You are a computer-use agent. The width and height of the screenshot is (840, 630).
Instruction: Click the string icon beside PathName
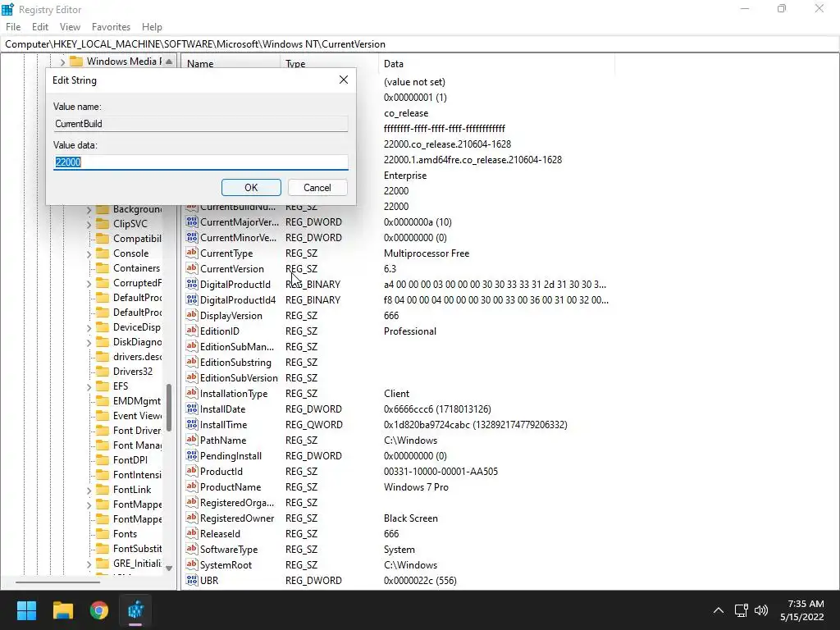point(191,440)
